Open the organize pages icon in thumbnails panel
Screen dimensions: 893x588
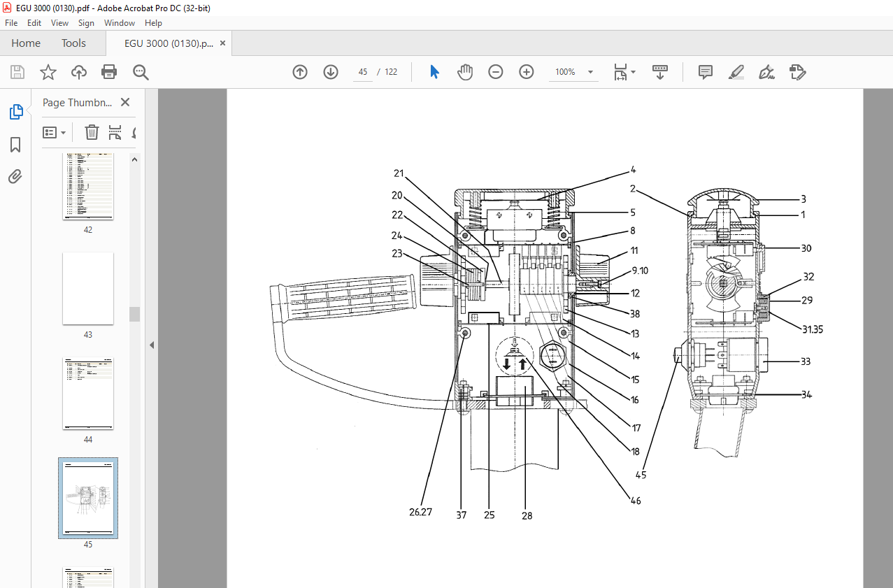[115, 132]
